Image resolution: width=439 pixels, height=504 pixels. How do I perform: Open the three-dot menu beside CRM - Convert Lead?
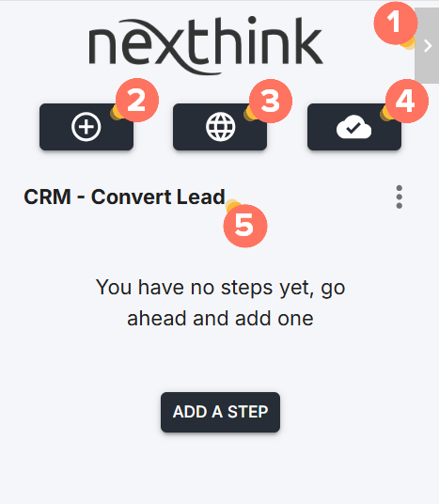coord(400,197)
